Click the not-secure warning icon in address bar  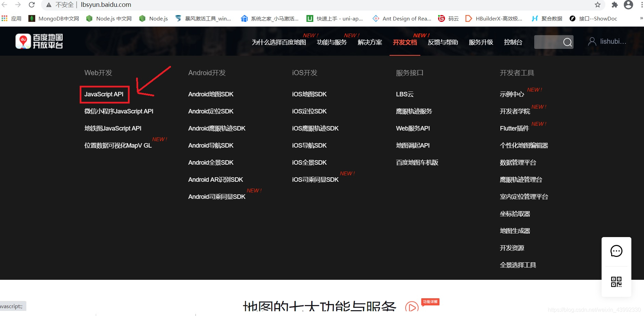click(49, 5)
